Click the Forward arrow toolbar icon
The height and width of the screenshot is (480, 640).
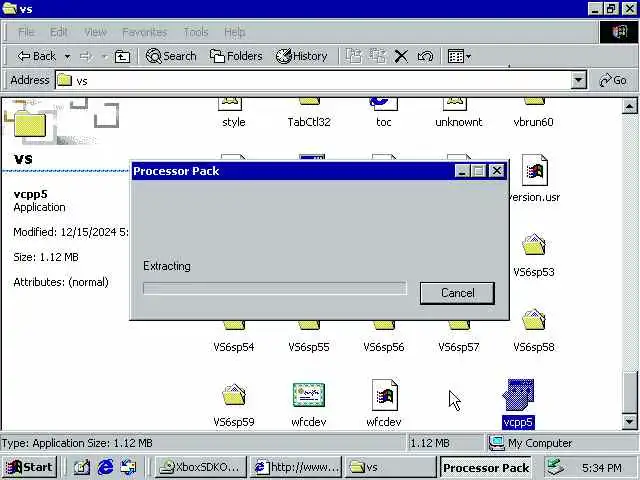tap(86, 56)
